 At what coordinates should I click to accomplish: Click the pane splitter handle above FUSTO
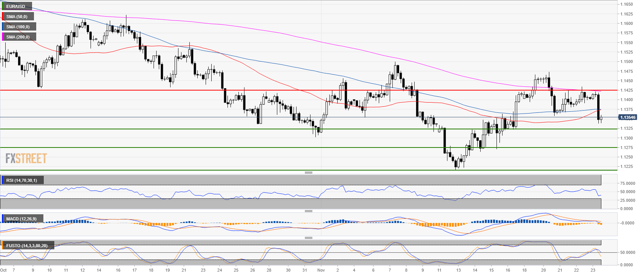click(308, 238)
